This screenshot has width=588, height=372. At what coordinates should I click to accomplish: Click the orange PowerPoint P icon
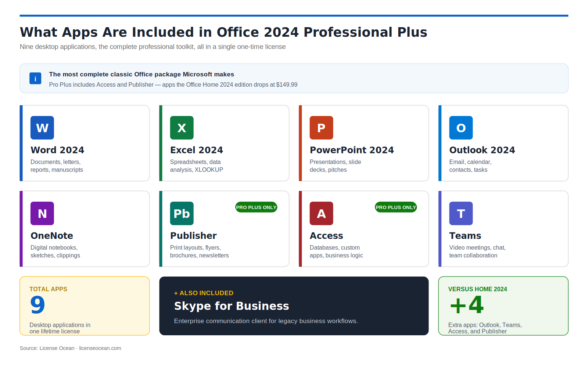click(322, 128)
